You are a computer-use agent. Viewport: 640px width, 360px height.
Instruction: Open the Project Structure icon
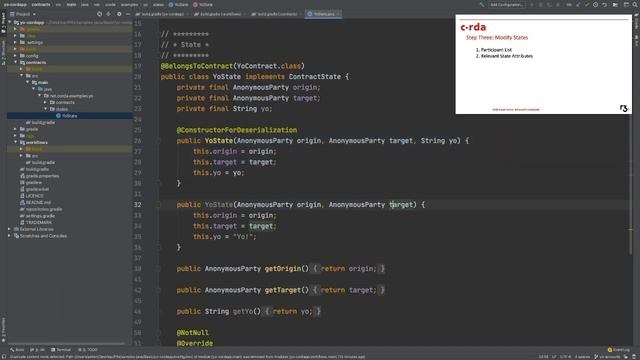tap(615, 4)
